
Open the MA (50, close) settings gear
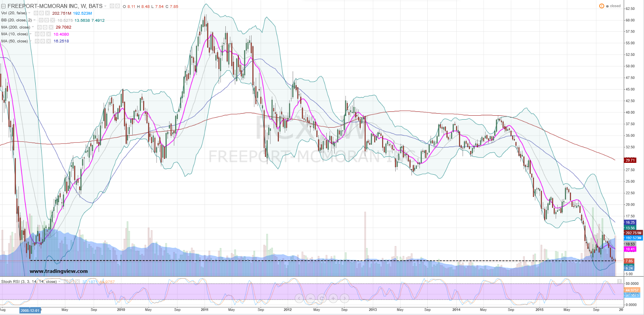43,41
